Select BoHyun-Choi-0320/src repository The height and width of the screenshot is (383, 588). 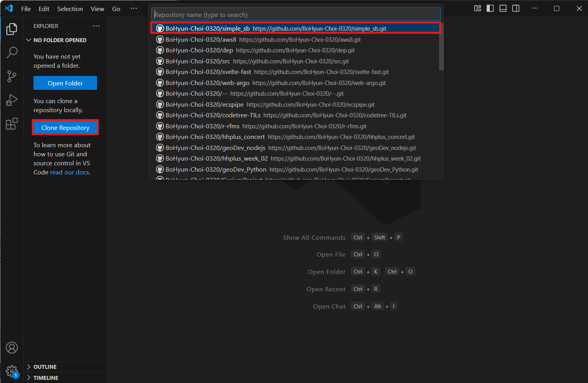click(295, 61)
